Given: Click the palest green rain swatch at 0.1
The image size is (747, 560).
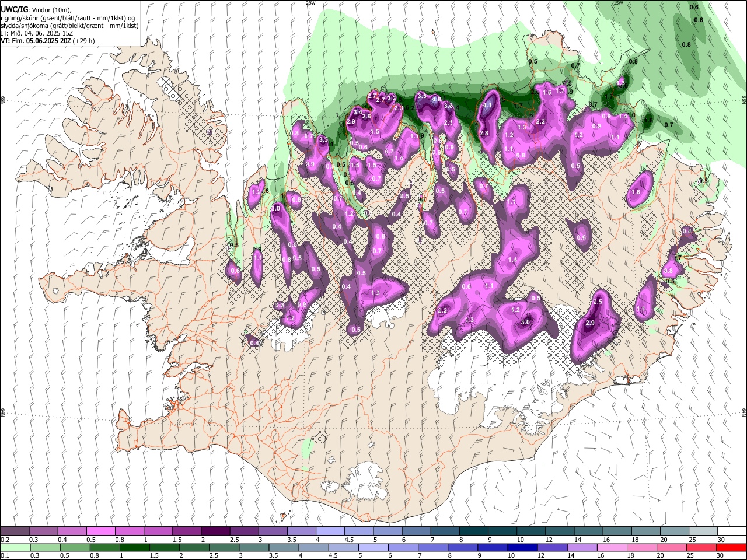Looking at the screenshot, I should 15,547.
